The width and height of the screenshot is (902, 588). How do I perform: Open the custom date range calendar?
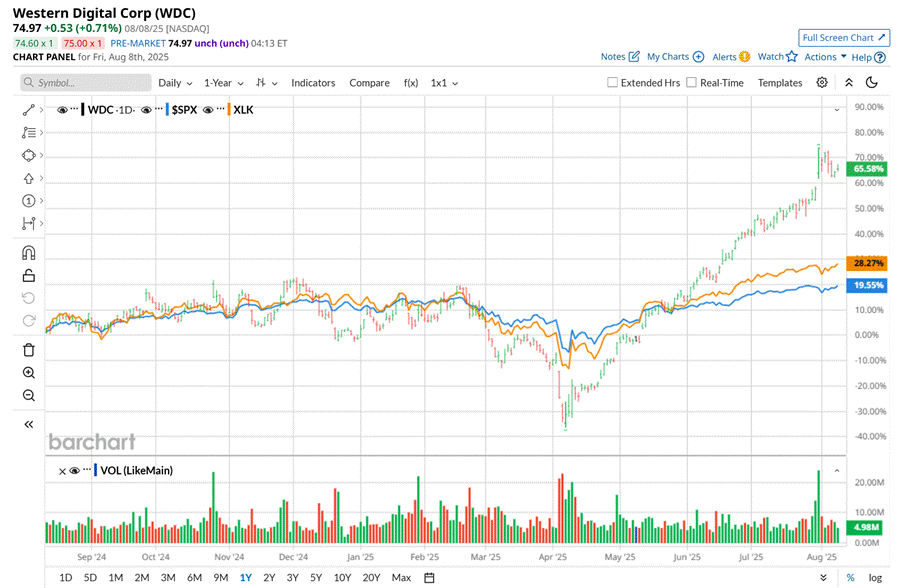coord(429,578)
